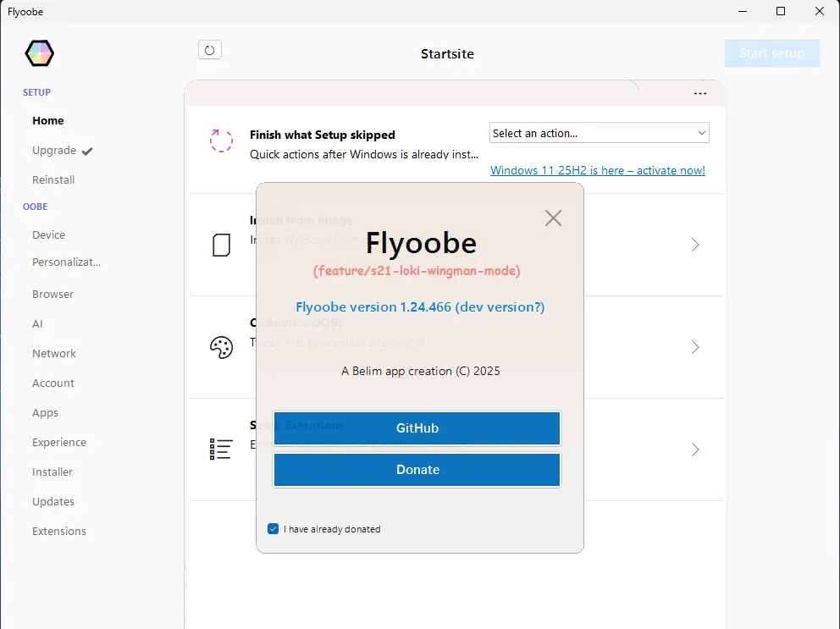
Task: Expand the Setup Extensions row chevron
Action: (695, 450)
